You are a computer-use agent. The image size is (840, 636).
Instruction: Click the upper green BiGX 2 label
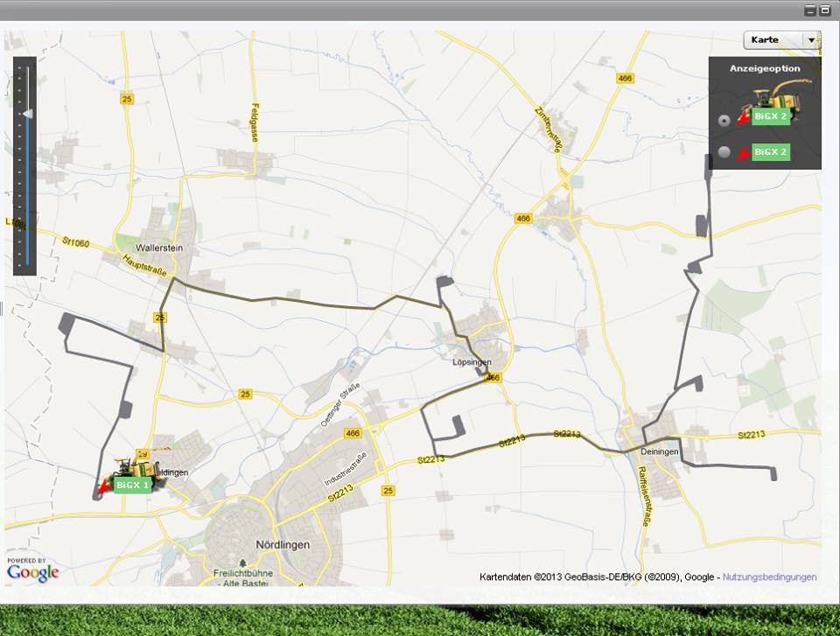pyautogui.click(x=771, y=117)
